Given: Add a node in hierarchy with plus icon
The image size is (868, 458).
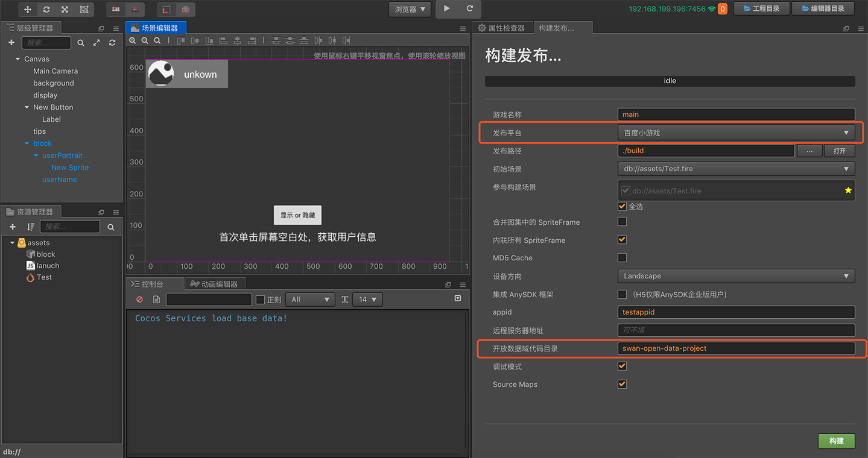Looking at the screenshot, I should pos(11,43).
